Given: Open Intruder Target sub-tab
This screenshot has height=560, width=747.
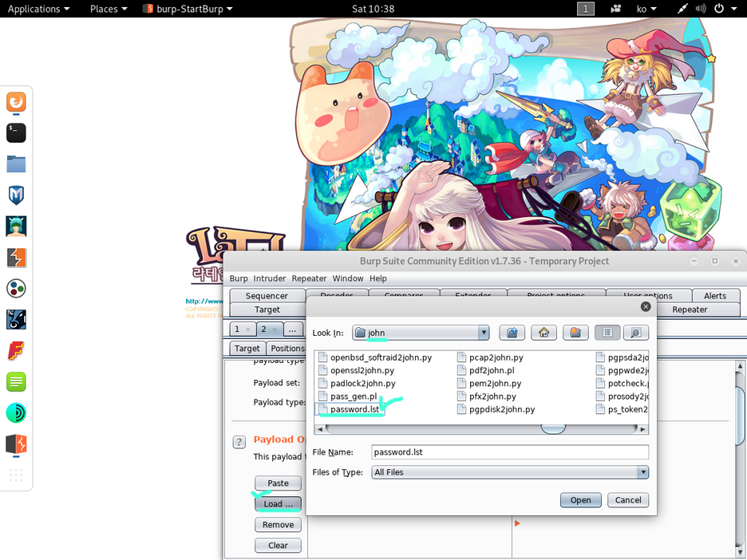Looking at the screenshot, I should coord(247,349).
